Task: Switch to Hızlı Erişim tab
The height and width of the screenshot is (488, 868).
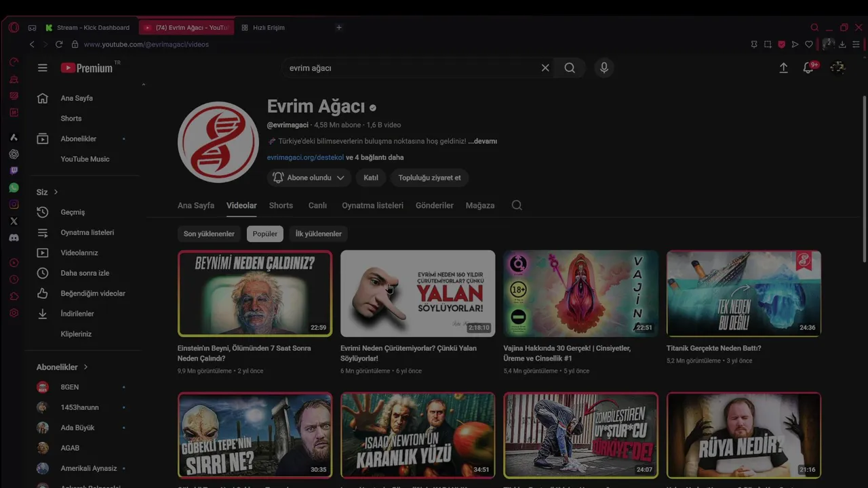Action: point(263,28)
